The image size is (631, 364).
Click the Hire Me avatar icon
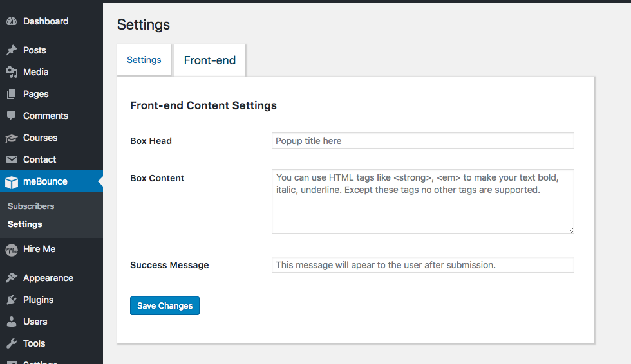[x=12, y=250]
